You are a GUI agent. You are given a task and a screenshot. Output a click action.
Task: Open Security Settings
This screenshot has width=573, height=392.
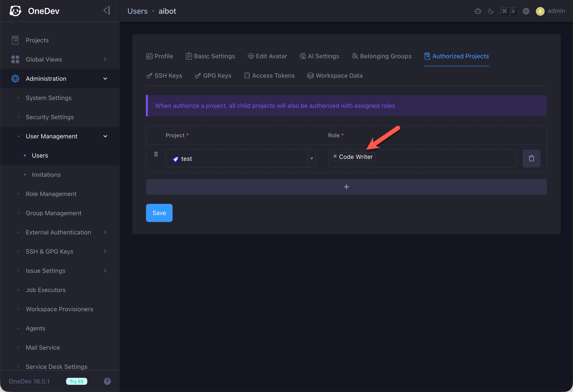click(x=50, y=117)
